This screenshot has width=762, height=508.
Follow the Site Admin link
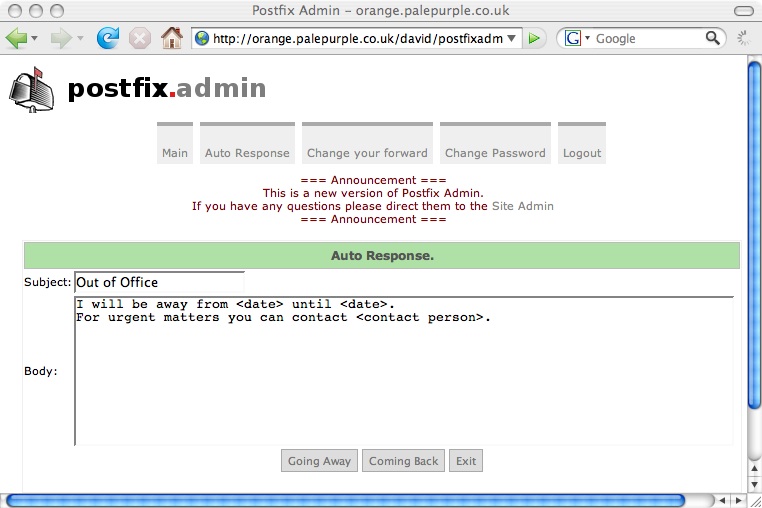[522, 206]
